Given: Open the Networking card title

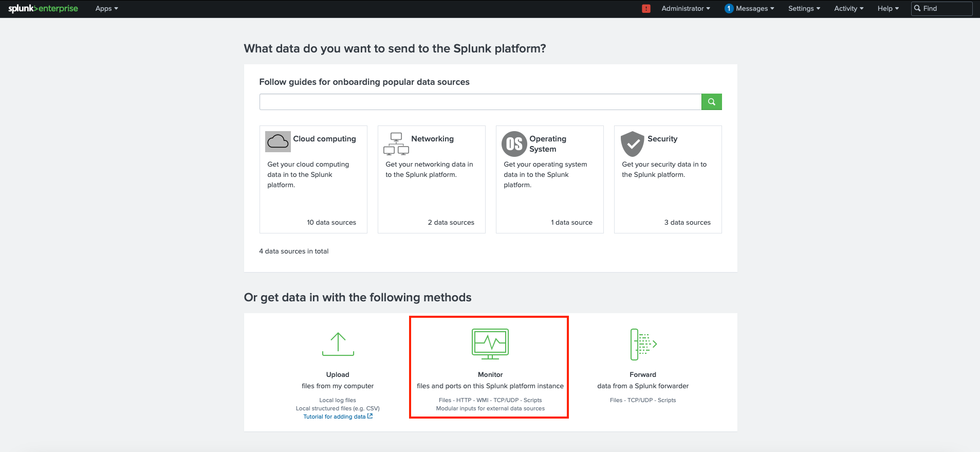Looking at the screenshot, I should (432, 139).
